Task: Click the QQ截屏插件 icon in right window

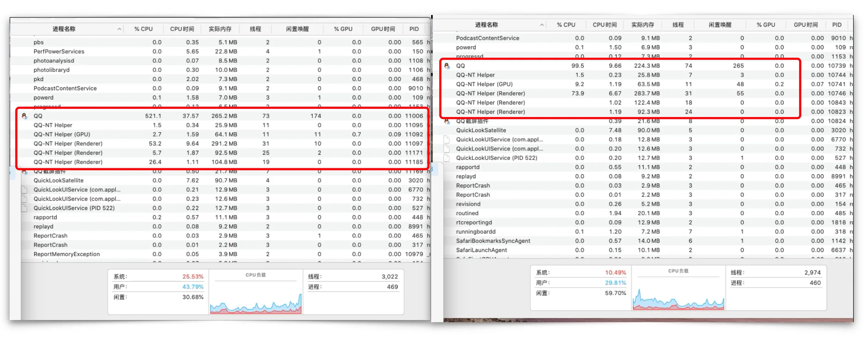Action: [446, 122]
